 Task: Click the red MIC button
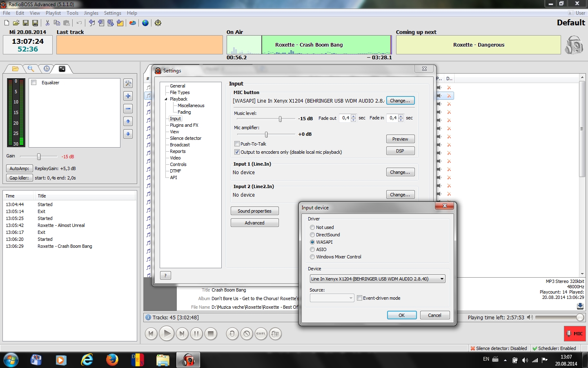(x=575, y=334)
